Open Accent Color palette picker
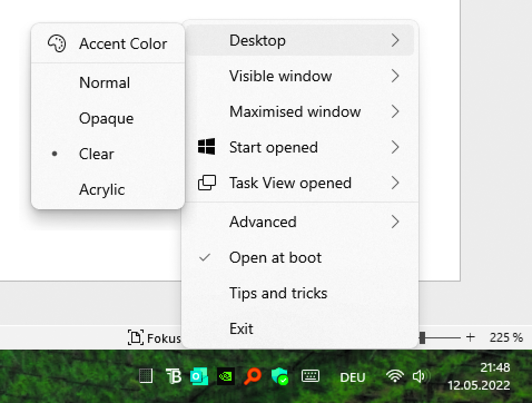This screenshot has width=532, height=403. (x=108, y=44)
